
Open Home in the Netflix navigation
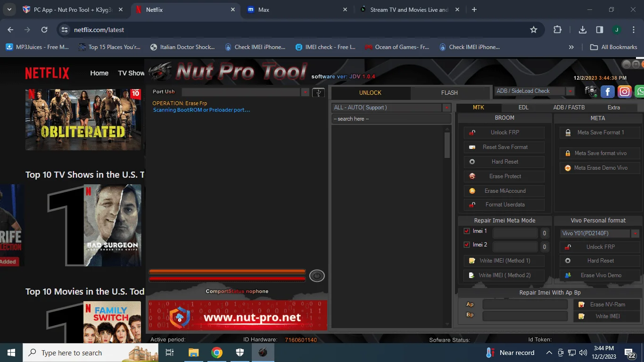[x=99, y=73]
